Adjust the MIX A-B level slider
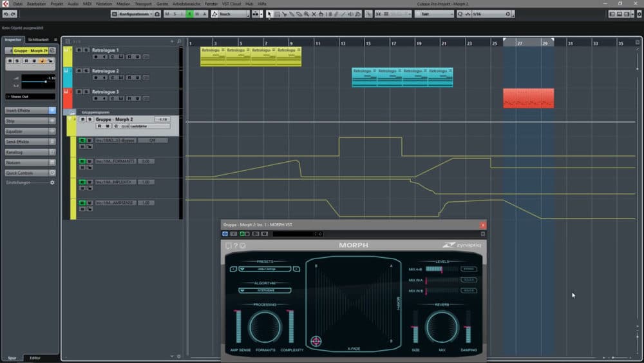644x363 pixels. (x=442, y=270)
